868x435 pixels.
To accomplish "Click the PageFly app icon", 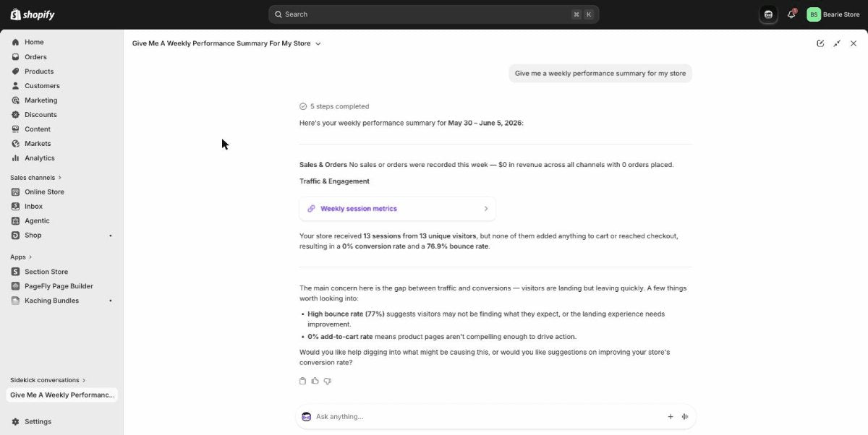I will [15, 286].
